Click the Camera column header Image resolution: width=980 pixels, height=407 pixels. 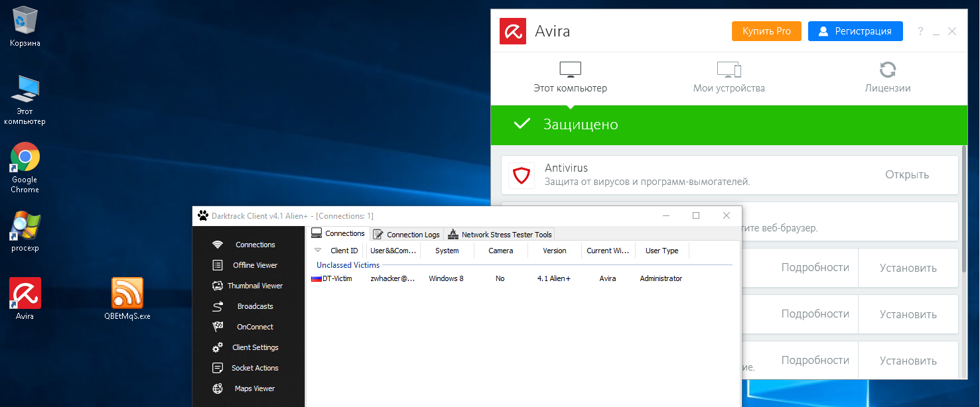[x=501, y=251]
